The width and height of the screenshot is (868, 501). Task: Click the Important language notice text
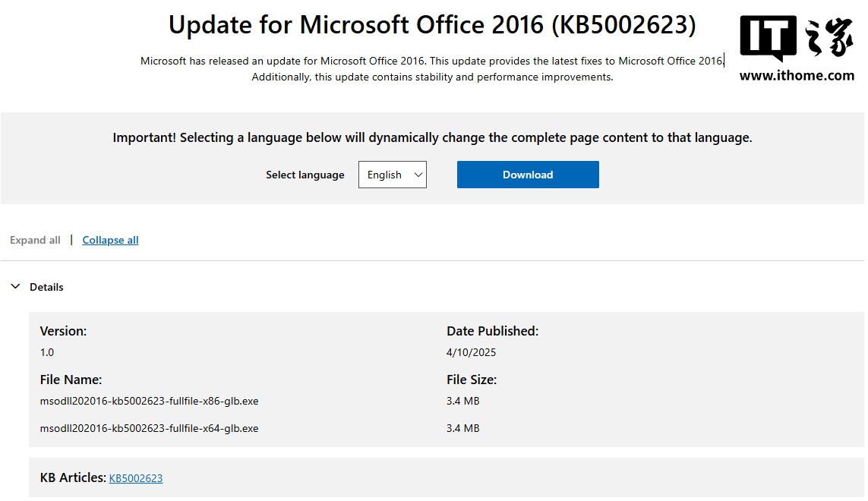tap(432, 137)
